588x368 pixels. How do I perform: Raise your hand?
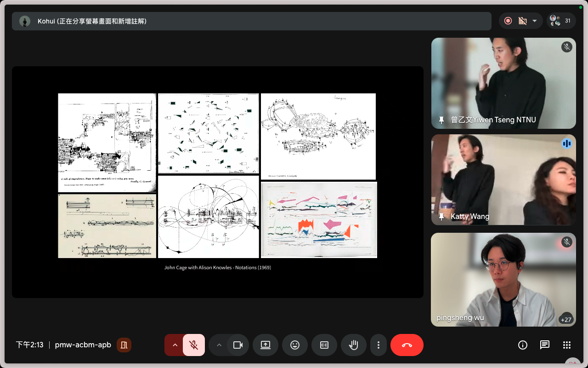tap(354, 345)
